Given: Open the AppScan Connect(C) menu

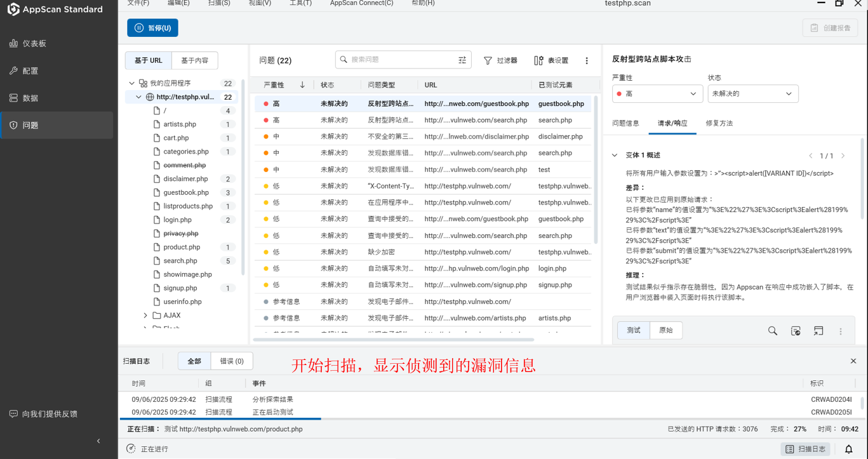Looking at the screenshot, I should [361, 3].
